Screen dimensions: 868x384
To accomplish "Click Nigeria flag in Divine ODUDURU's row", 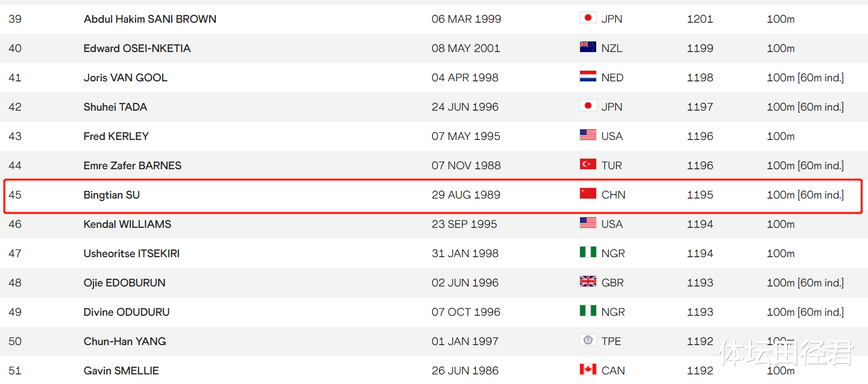I will [x=588, y=311].
